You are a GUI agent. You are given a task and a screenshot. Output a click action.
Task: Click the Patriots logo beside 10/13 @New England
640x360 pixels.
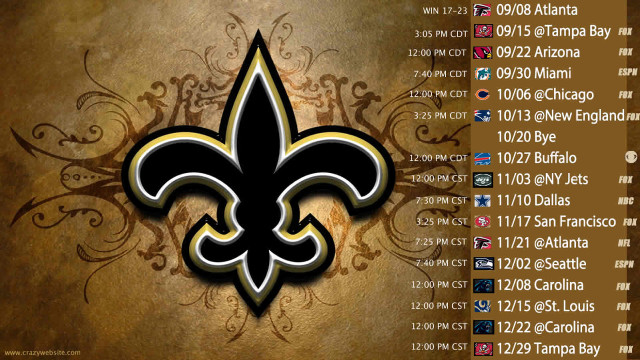(482, 116)
